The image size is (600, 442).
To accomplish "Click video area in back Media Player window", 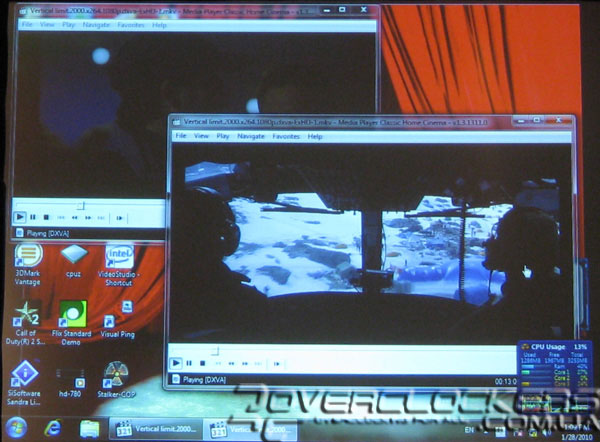I will coord(194,73).
